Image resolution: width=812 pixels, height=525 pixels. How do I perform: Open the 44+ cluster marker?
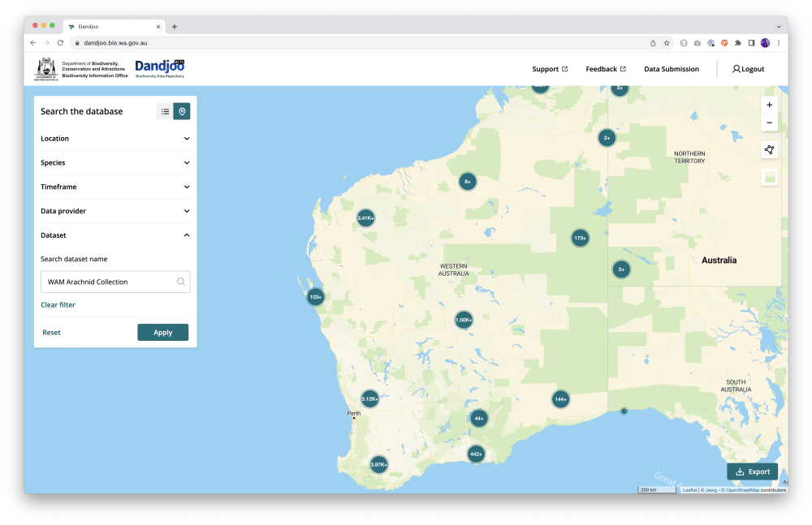[x=479, y=419]
